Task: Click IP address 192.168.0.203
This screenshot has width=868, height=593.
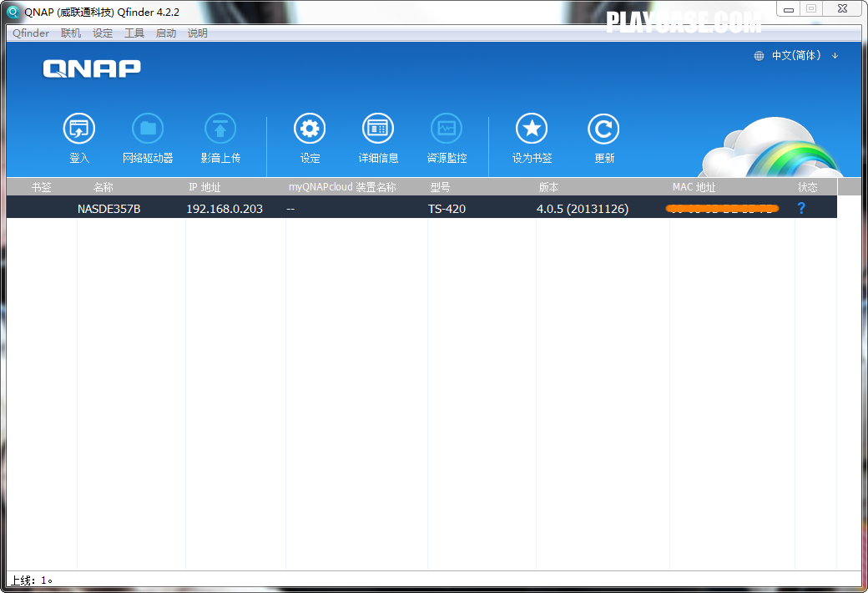Action: pyautogui.click(x=225, y=209)
